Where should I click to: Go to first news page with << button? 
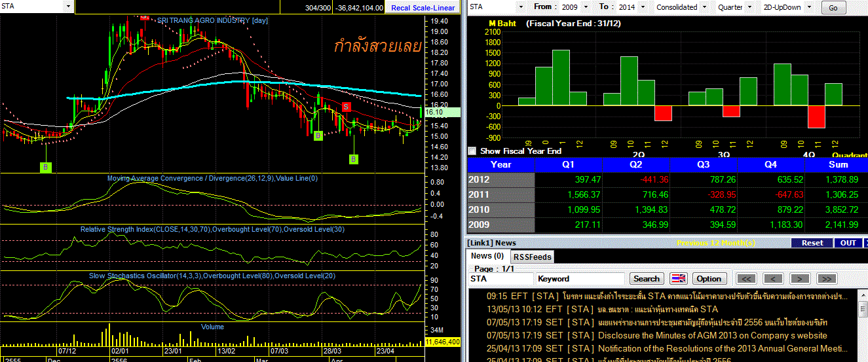pyautogui.click(x=747, y=279)
